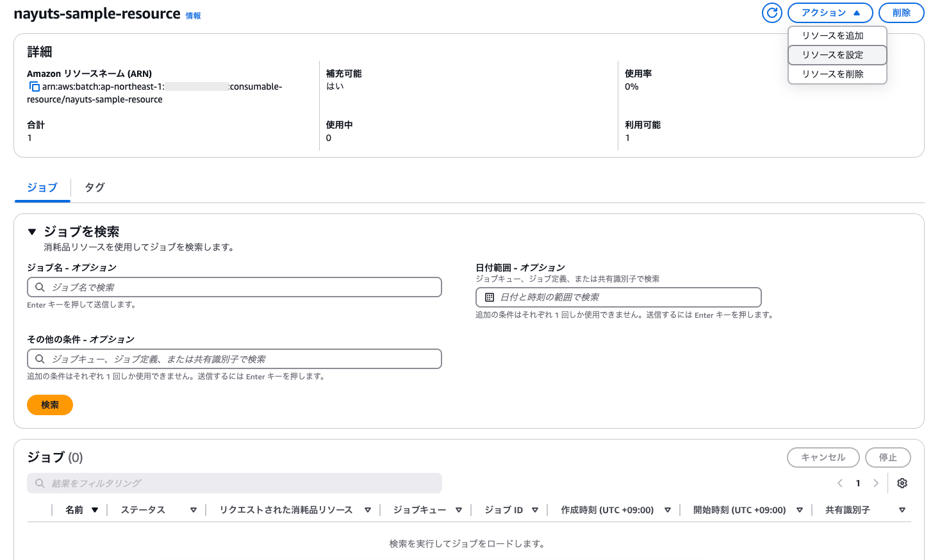Viewport: 933px width, 560px height.
Task: Sort by ステータス column arrow
Action: click(x=194, y=510)
